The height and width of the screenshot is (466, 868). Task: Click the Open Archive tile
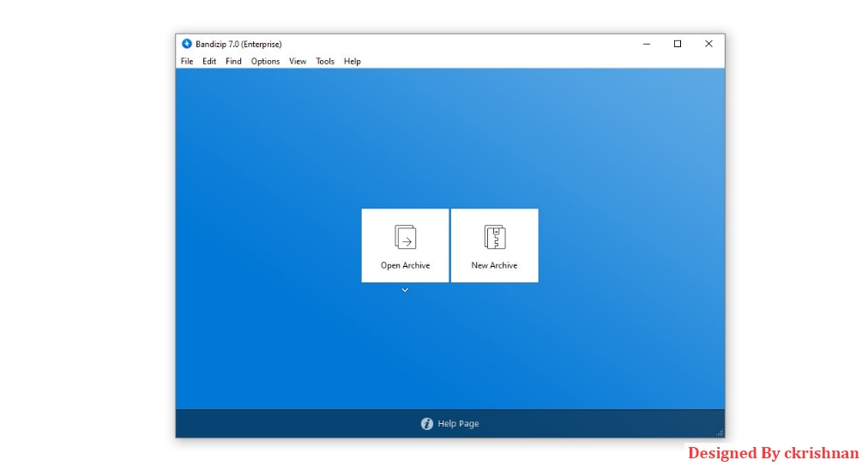(405, 245)
